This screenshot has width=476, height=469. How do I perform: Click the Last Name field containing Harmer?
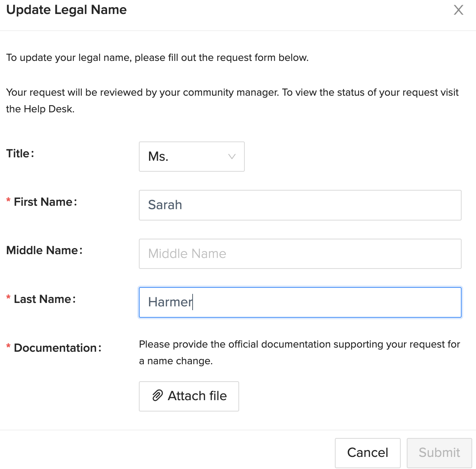pos(300,302)
